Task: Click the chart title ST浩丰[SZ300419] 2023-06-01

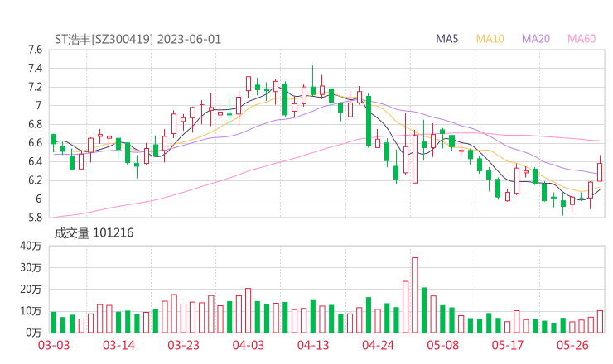Action: click(x=138, y=40)
